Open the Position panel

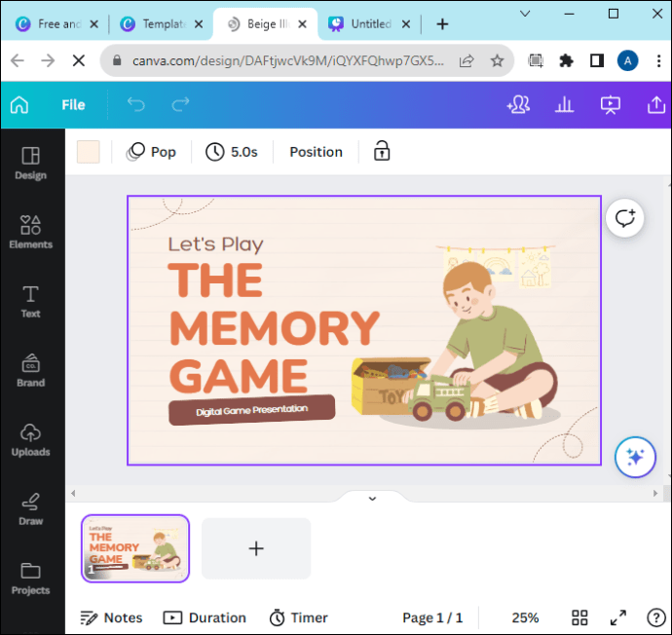[x=316, y=152]
